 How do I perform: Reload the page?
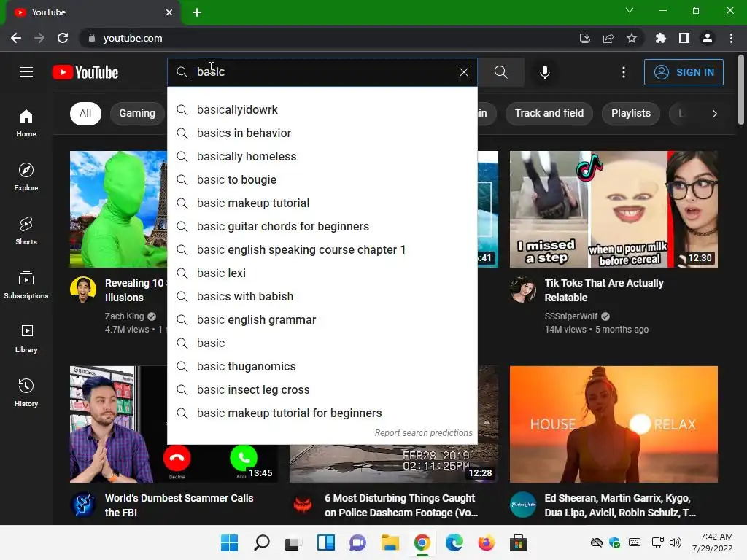point(63,38)
